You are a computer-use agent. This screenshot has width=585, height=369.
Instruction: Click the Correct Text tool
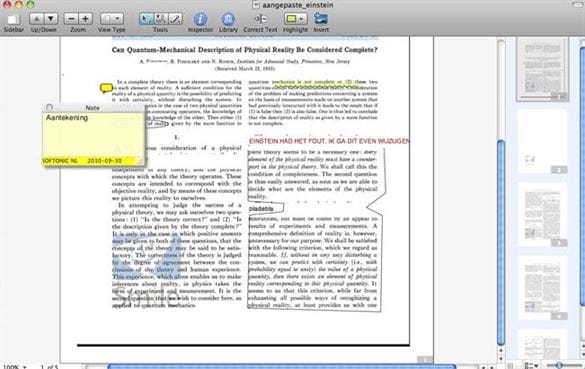coord(260,19)
